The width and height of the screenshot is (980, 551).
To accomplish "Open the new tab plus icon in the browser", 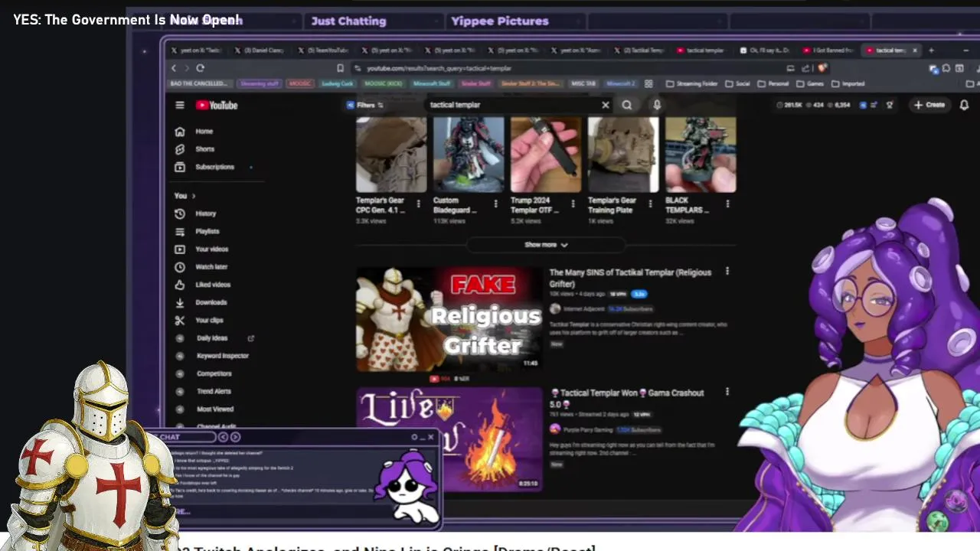I will coord(931,51).
